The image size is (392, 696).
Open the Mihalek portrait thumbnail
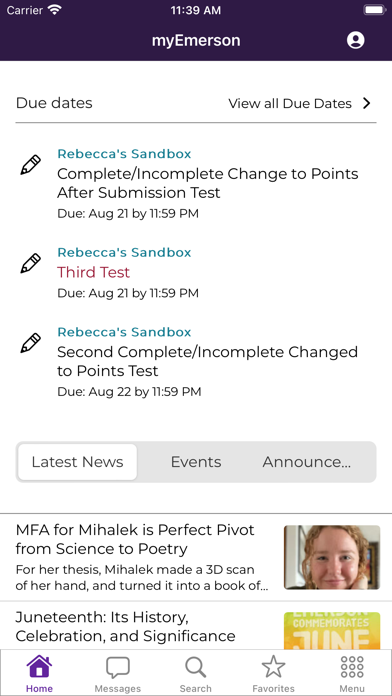332,557
